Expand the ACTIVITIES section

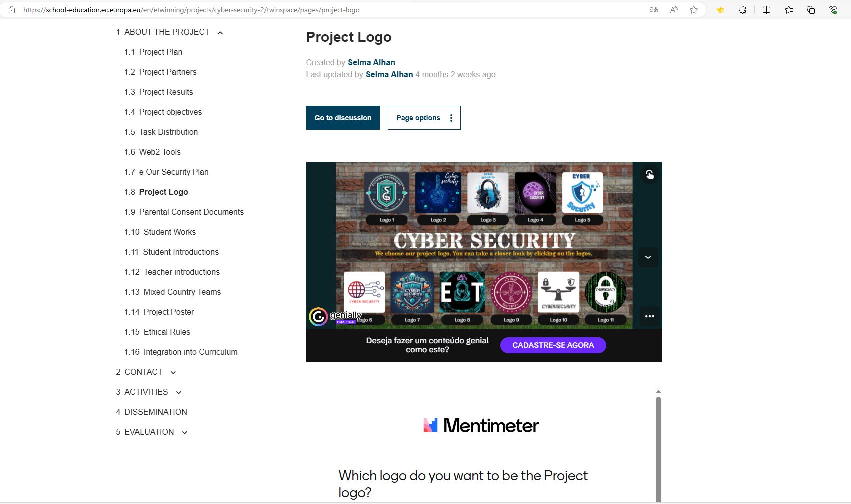pos(179,392)
